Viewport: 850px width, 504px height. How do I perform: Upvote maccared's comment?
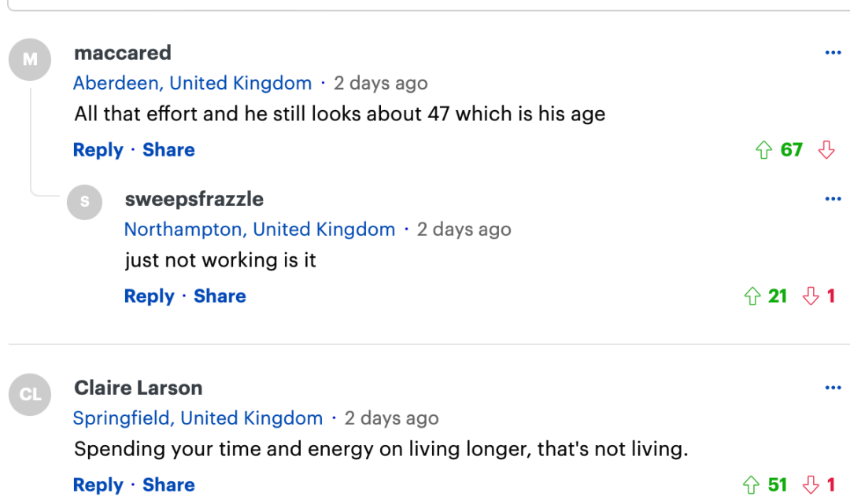click(763, 150)
